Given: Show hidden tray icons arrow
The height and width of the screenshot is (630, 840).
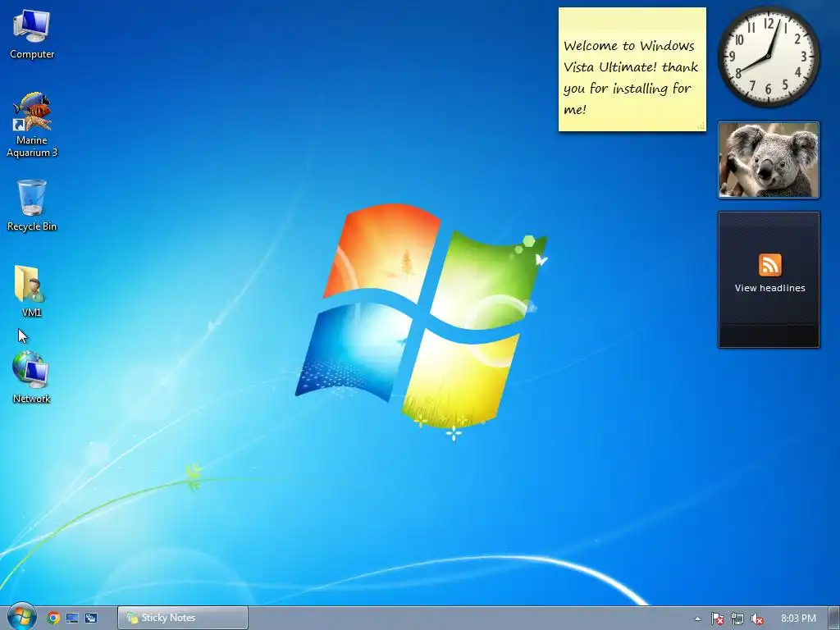Looking at the screenshot, I should tap(697, 619).
